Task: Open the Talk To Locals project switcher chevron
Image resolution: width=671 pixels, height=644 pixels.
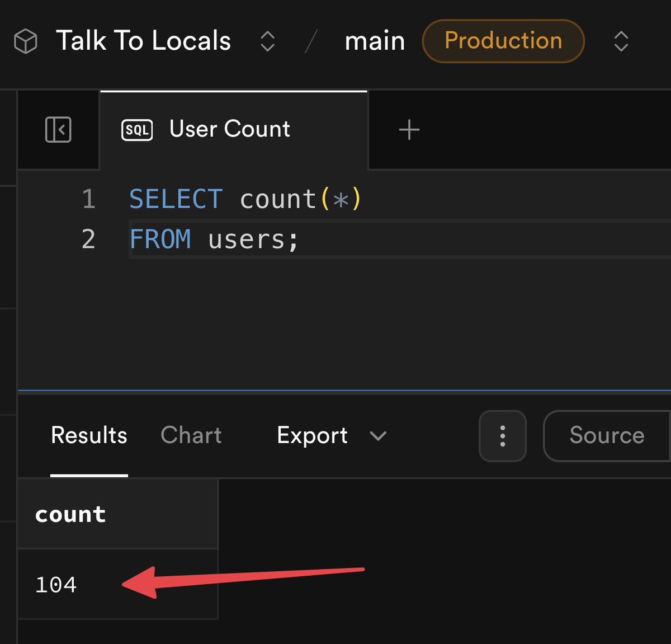Action: point(267,41)
